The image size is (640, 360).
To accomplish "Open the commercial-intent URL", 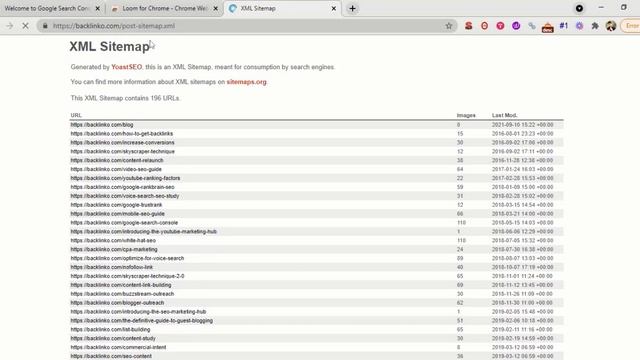I will (118, 347).
